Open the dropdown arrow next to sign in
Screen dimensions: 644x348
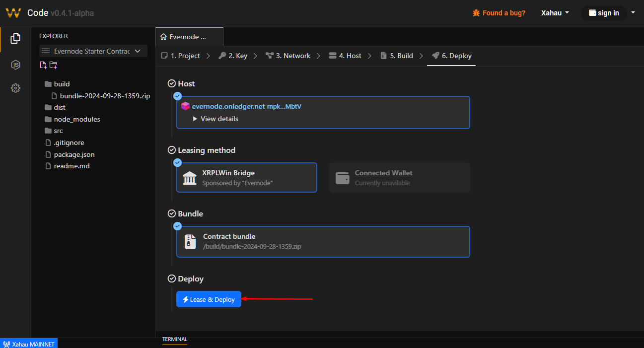[633, 12]
